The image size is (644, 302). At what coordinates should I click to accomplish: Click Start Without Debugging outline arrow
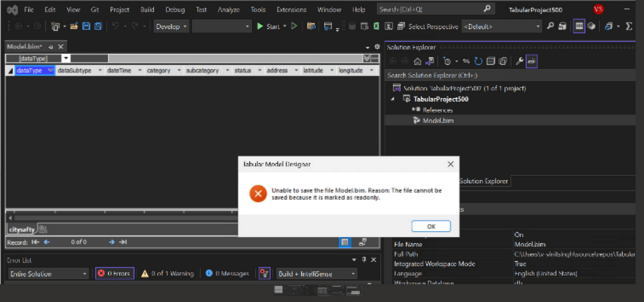[294, 26]
